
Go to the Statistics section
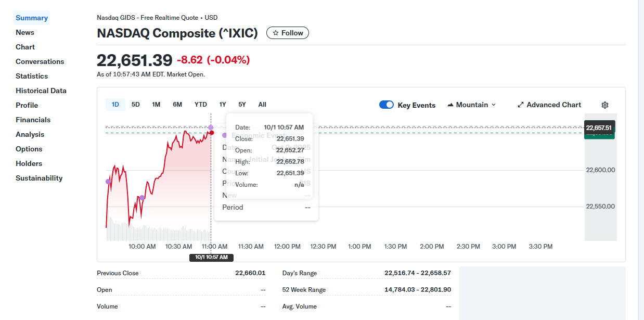tap(32, 76)
